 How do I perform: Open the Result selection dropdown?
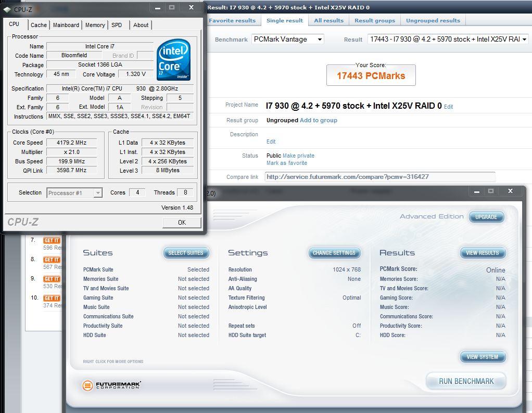coord(448,40)
